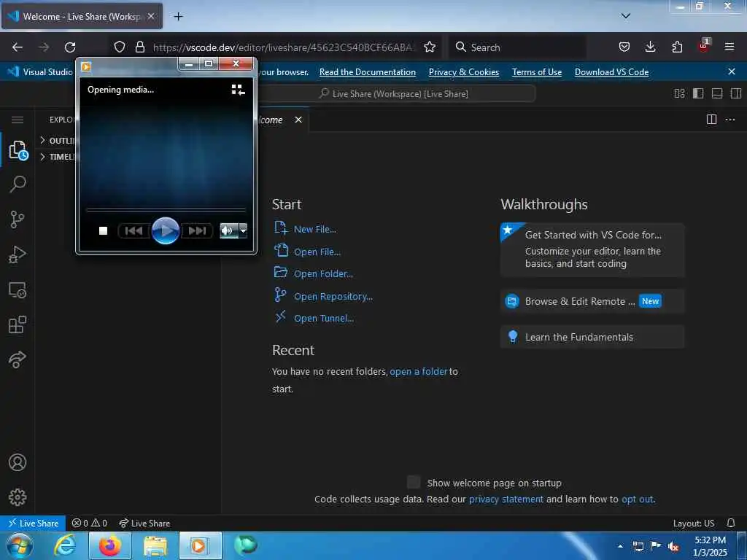Open the VS Code hamburger menu
The image size is (747, 560).
18,120
